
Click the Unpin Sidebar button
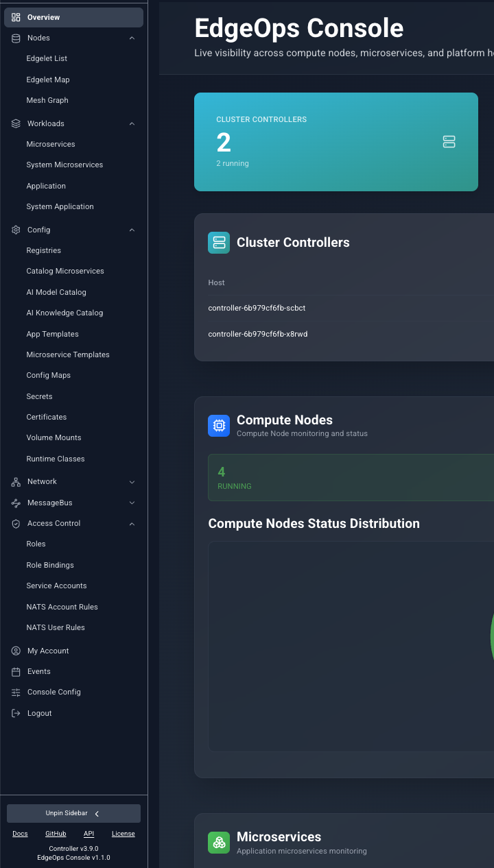point(73,813)
